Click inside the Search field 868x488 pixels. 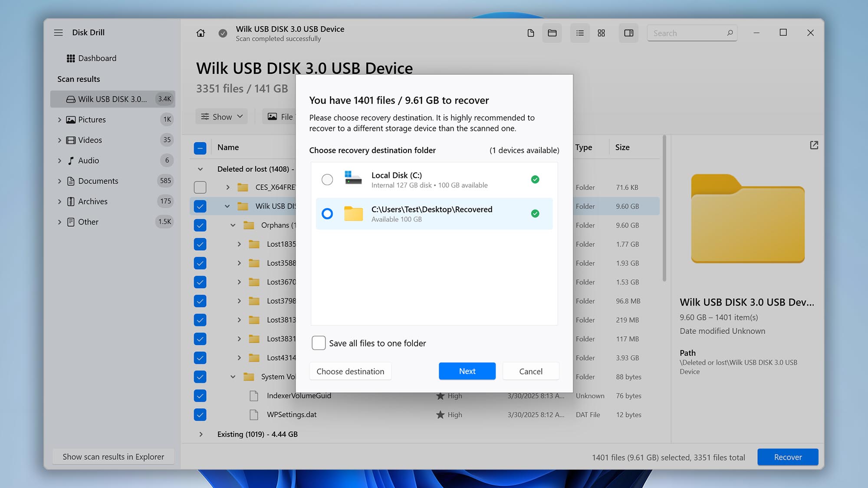coord(686,33)
